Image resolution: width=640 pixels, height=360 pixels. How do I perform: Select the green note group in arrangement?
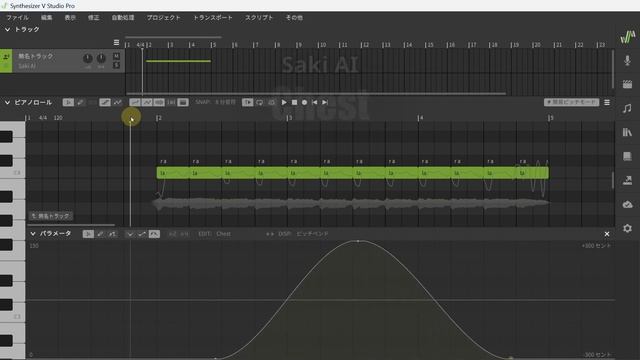click(178, 61)
